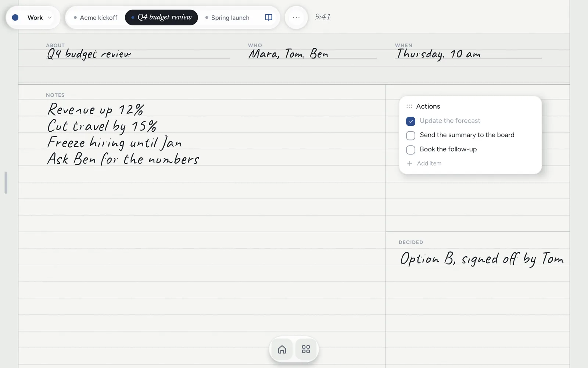Screen dimensions: 588x368
Task: Click the Freeze hiring until Jan note
Action: click(x=114, y=143)
